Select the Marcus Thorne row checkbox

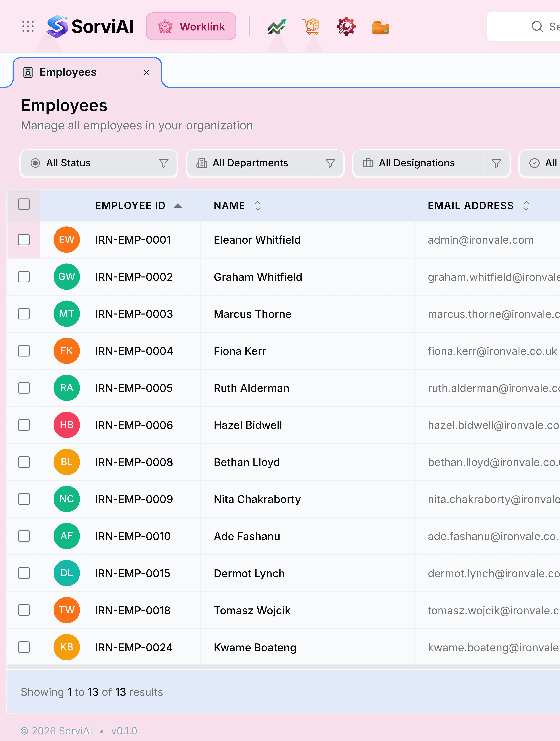24,314
